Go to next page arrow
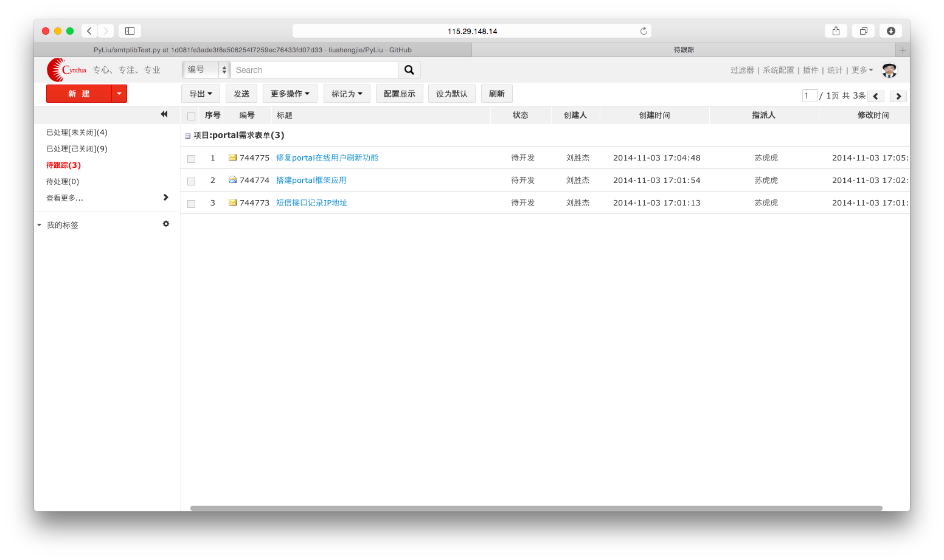The height and width of the screenshot is (560, 944). 898,96
